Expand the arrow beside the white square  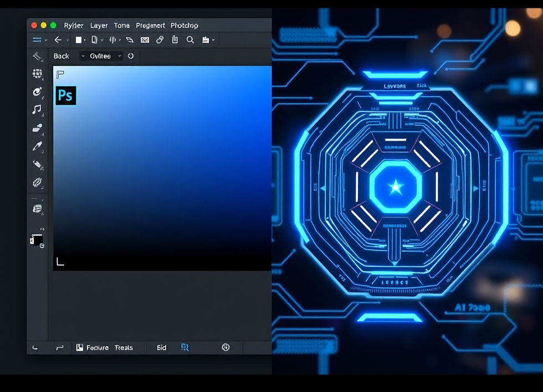(85, 40)
